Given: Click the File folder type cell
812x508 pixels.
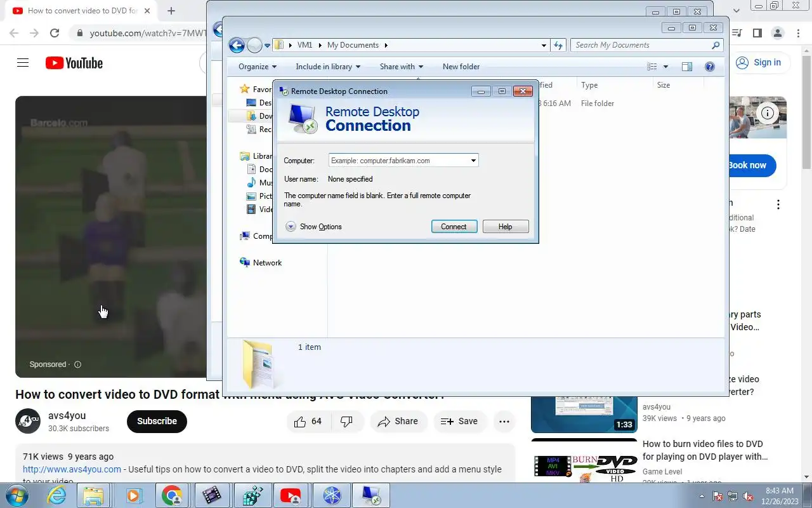Looking at the screenshot, I should point(598,104).
